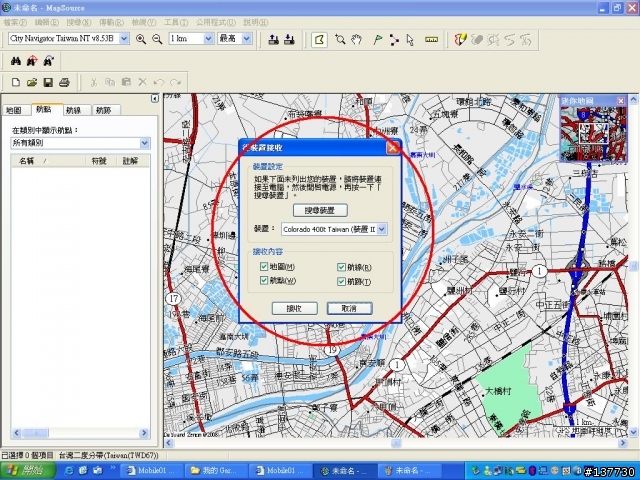Switch to 我的 Gar... folder taskbar item

[215, 471]
